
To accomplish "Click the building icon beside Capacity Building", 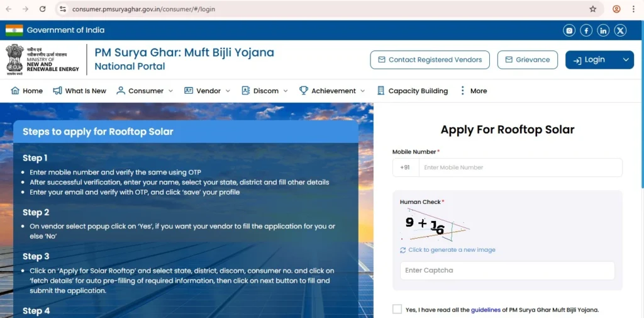I will [380, 91].
